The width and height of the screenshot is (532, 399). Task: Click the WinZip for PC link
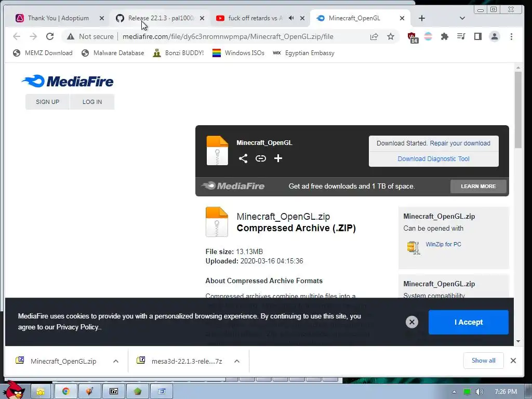[x=443, y=244]
